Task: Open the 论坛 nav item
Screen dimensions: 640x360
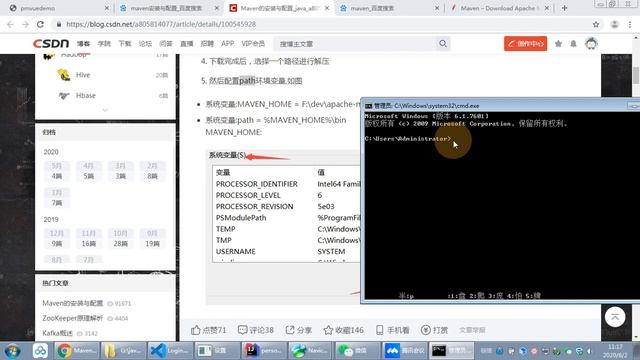Action: (145, 44)
